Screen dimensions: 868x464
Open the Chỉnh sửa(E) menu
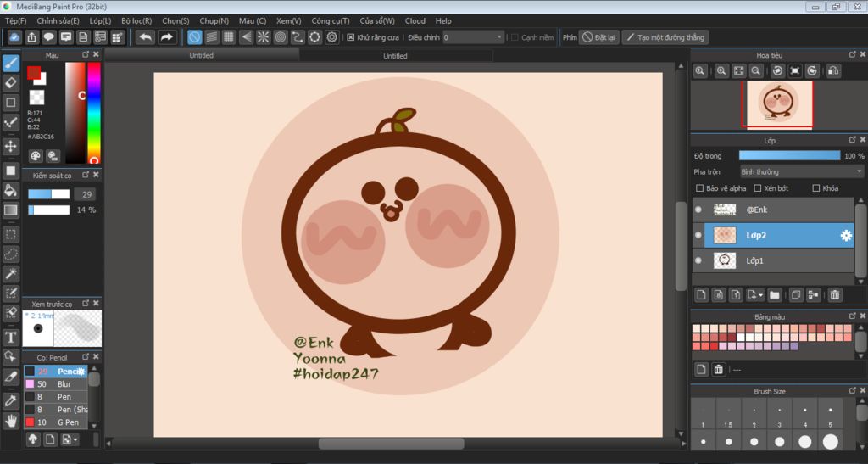[58, 20]
